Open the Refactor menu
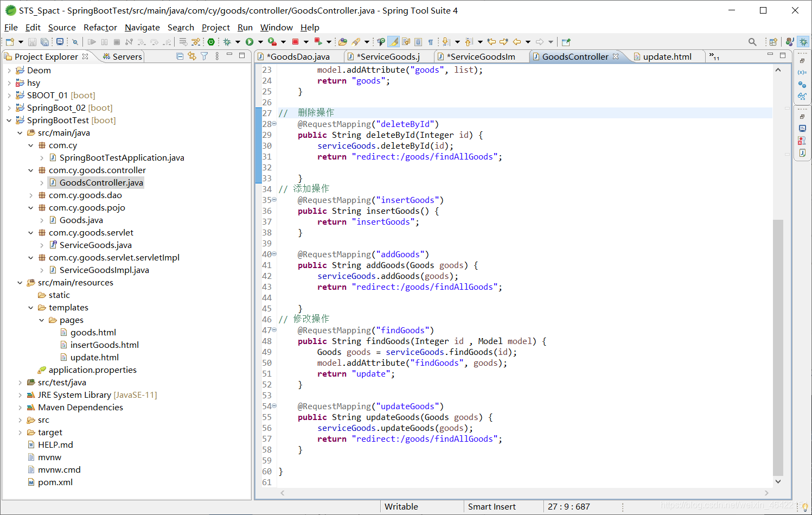812x515 pixels. tap(100, 28)
